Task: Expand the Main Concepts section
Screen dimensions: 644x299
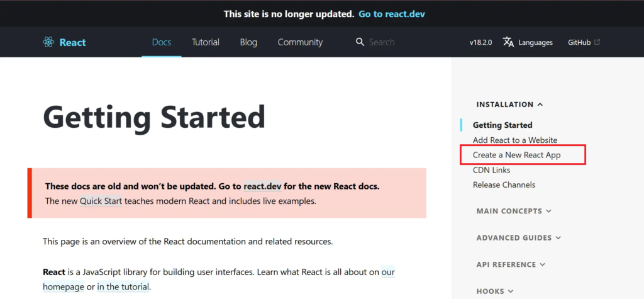Action: pyautogui.click(x=514, y=211)
